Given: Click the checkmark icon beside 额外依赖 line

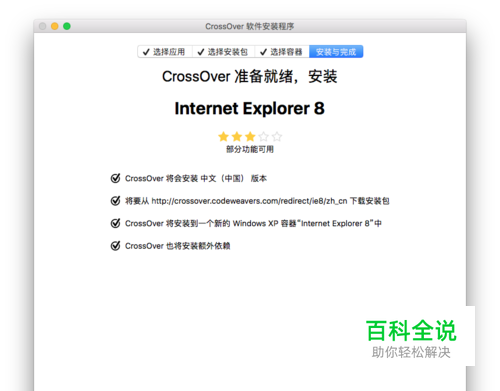Looking at the screenshot, I should [x=115, y=246].
